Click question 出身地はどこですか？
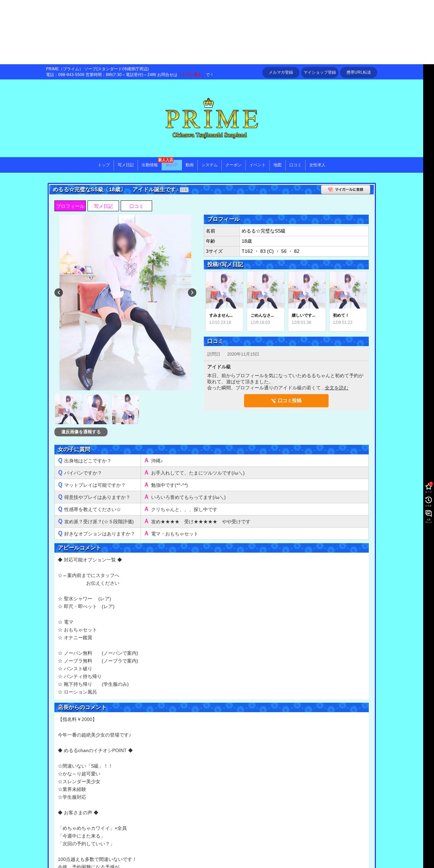Viewport: 434px width, 868px height. [x=88, y=461]
